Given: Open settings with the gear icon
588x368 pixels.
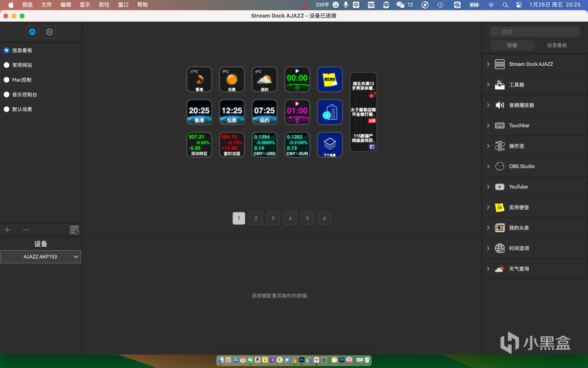Looking at the screenshot, I should (50, 32).
